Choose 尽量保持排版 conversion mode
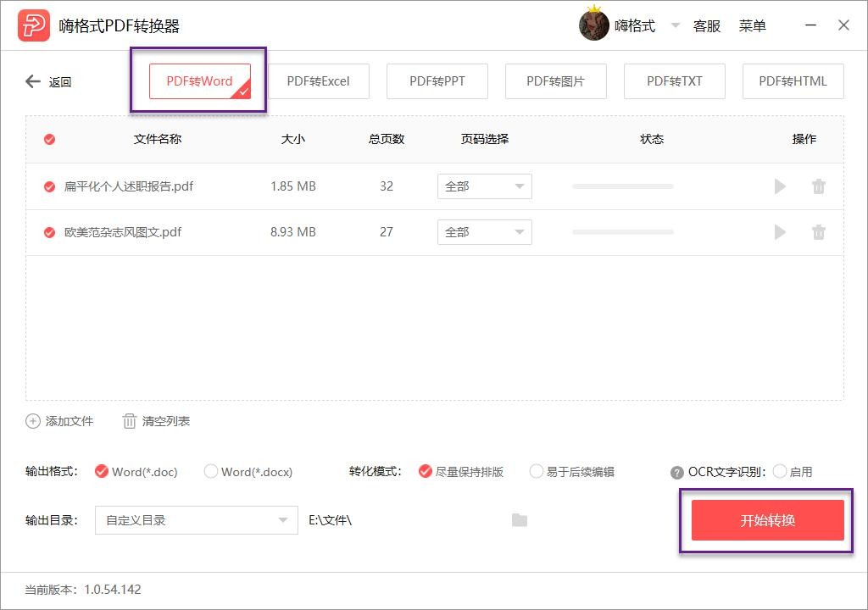 tap(426, 472)
